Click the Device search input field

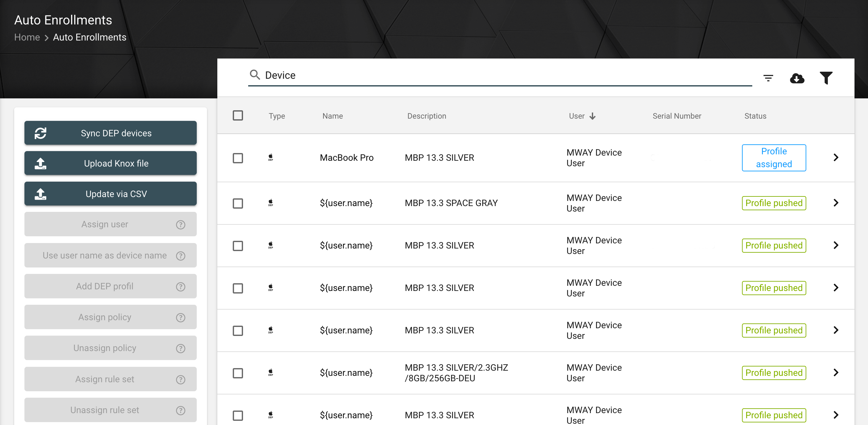pos(500,75)
